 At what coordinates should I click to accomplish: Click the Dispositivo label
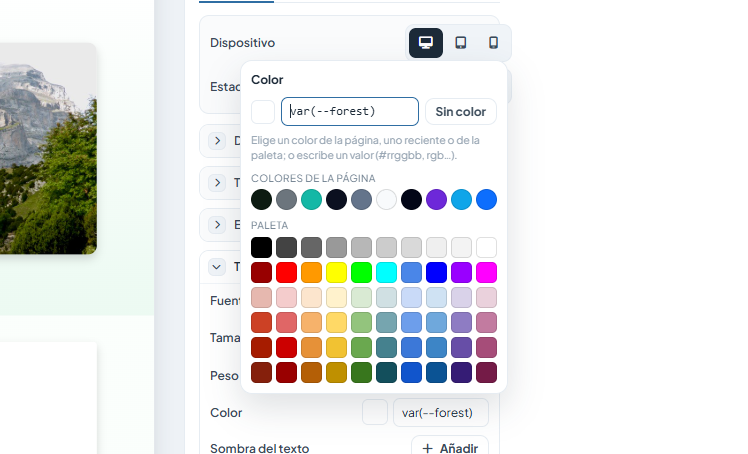[x=242, y=43]
